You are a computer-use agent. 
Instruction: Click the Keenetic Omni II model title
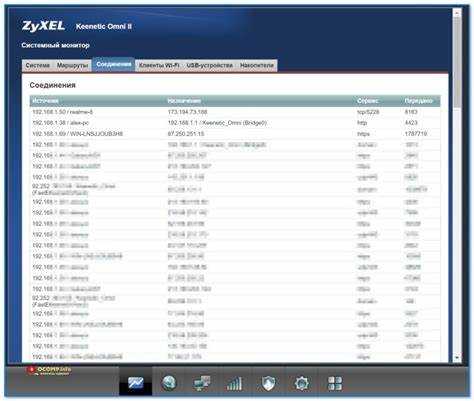coord(104,26)
